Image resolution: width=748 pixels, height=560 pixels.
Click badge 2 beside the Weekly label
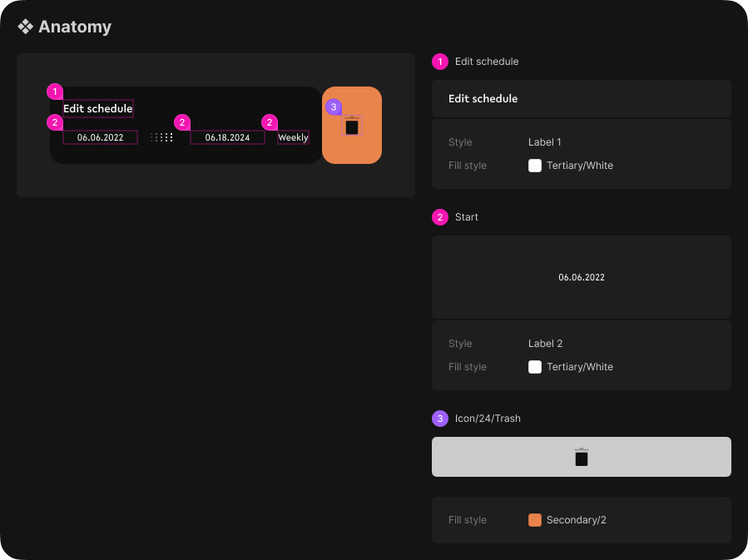coord(269,121)
